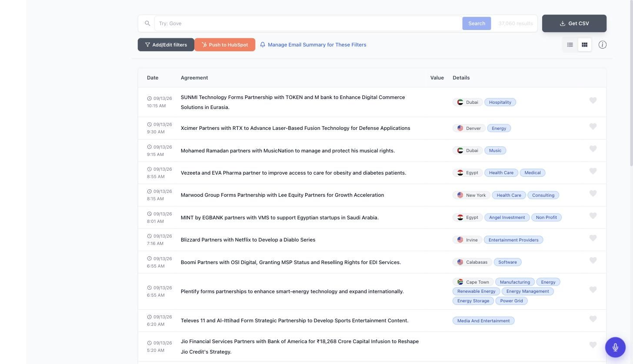Download results with Get CSV
Screen dimensions: 633x364
574,23
